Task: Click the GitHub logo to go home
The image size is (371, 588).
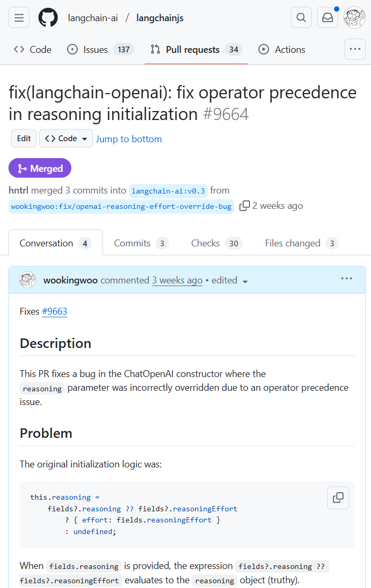Action: coord(48,17)
